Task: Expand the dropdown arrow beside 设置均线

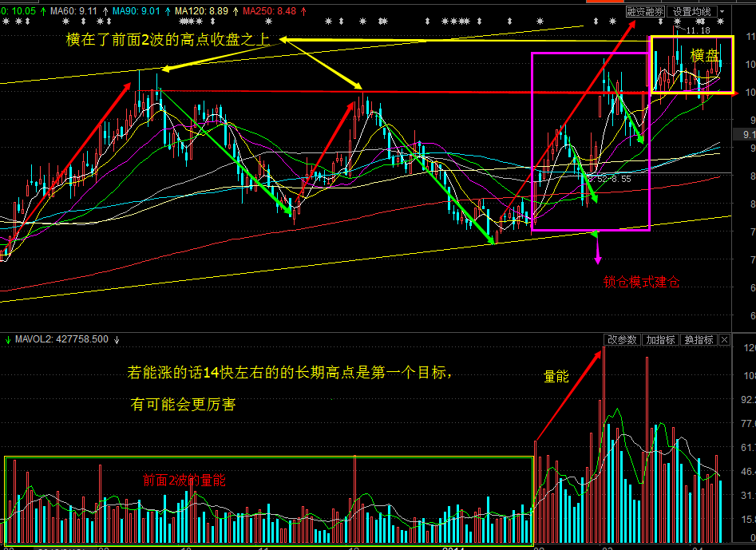Action: pos(722,11)
